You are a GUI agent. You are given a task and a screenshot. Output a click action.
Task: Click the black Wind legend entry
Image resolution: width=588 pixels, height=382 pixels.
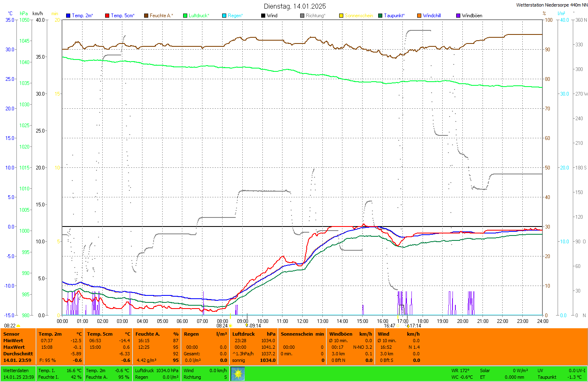pyautogui.click(x=272, y=16)
